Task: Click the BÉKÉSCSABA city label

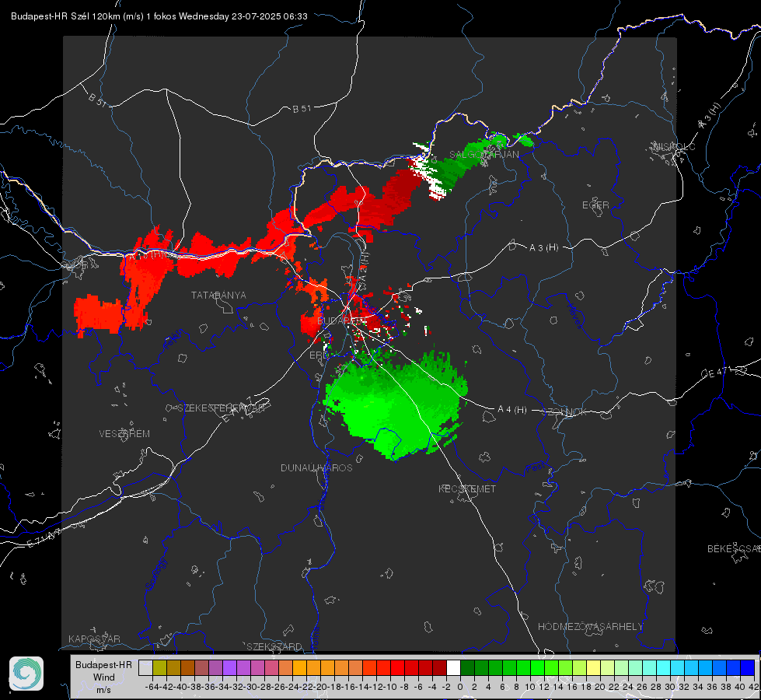Action: [x=734, y=549]
